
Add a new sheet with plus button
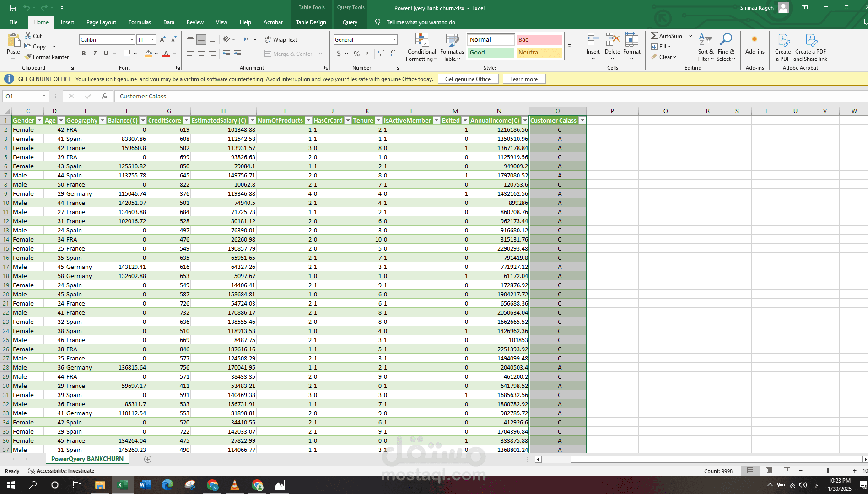147,459
